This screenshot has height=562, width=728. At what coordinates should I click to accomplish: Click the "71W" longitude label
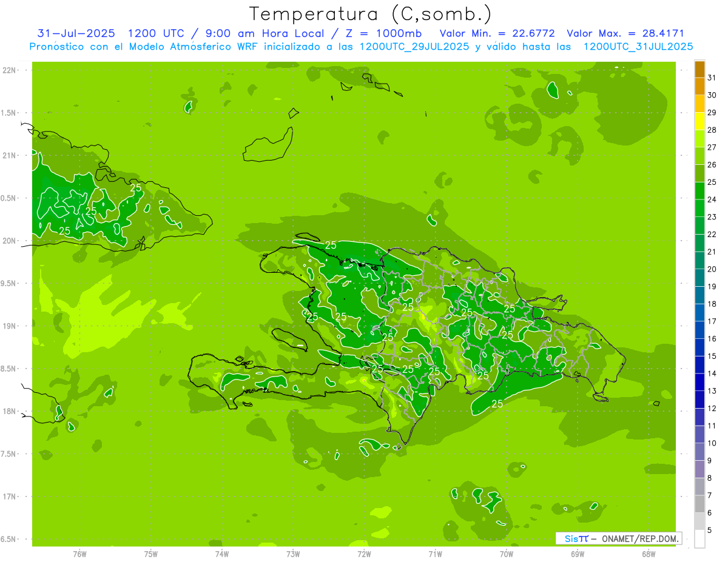tap(435, 554)
